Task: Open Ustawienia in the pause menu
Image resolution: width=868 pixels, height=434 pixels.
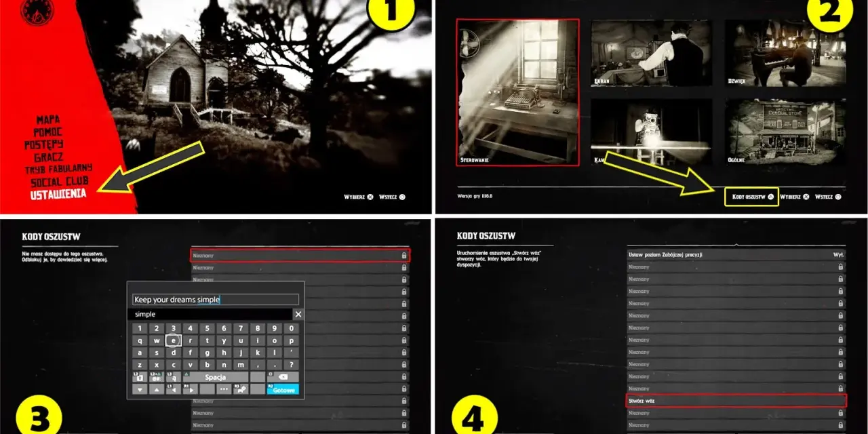Action: (x=58, y=195)
